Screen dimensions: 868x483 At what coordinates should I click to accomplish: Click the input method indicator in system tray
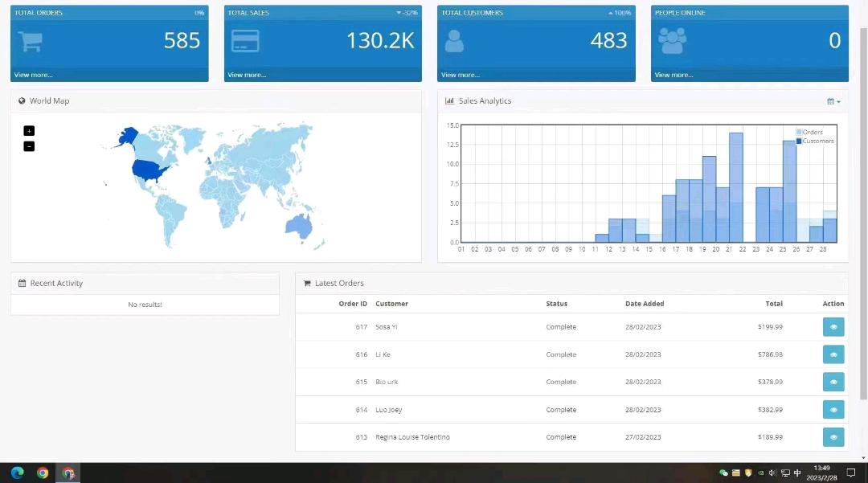pos(797,473)
